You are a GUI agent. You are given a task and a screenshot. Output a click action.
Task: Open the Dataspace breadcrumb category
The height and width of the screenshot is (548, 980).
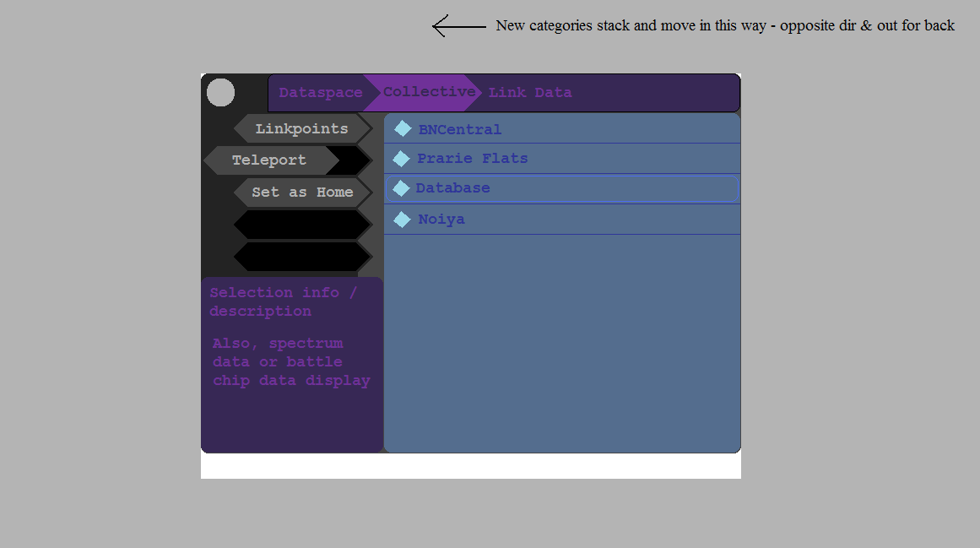coord(321,93)
